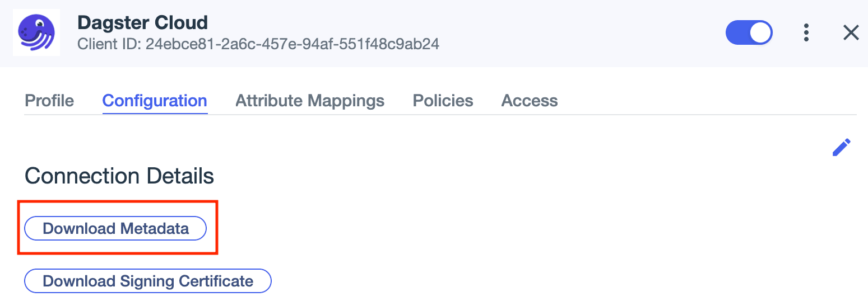Viewport: 868px width, 301px height.
Task: Go to the Policies tab
Action: coord(443,101)
